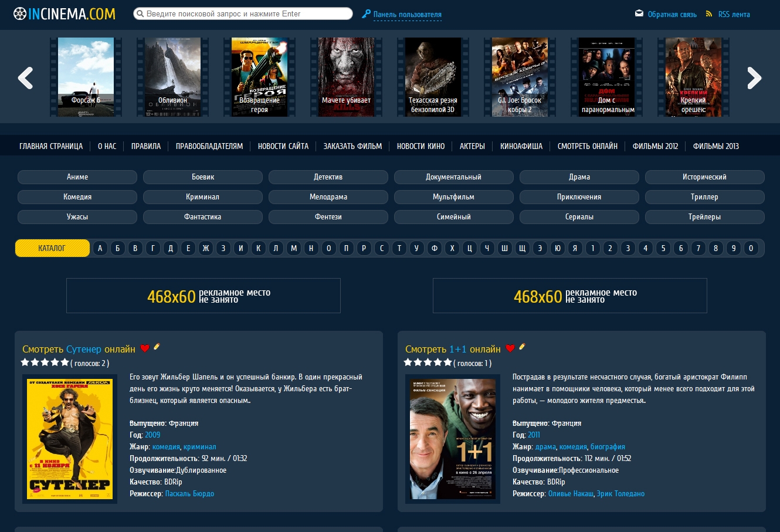Open Техасская резня бензопилой 3D poster
The width and height of the screenshot is (780, 532).
tap(433, 77)
